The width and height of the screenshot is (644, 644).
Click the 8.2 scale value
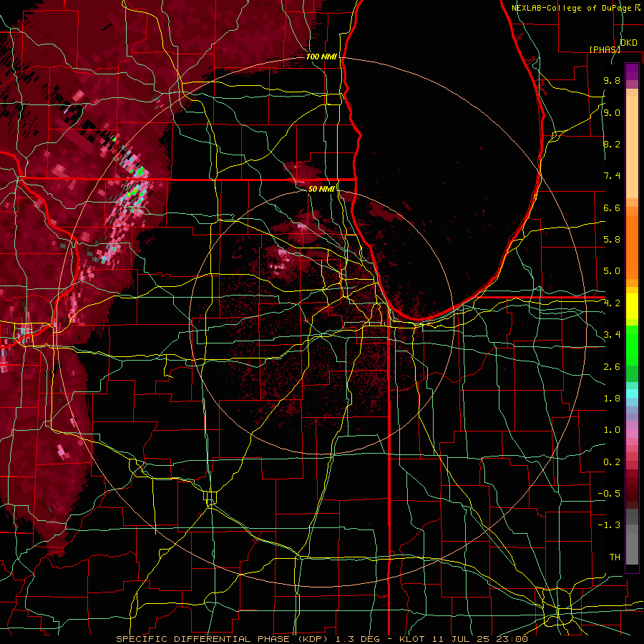(612, 144)
